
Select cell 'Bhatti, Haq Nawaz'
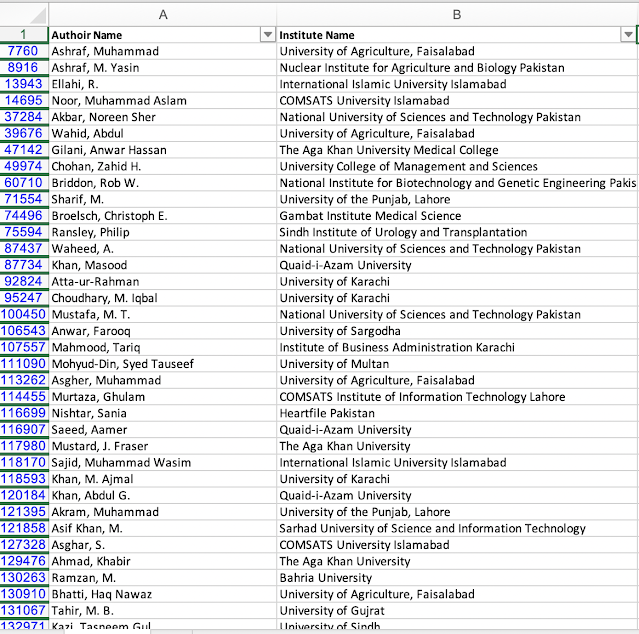point(162,594)
